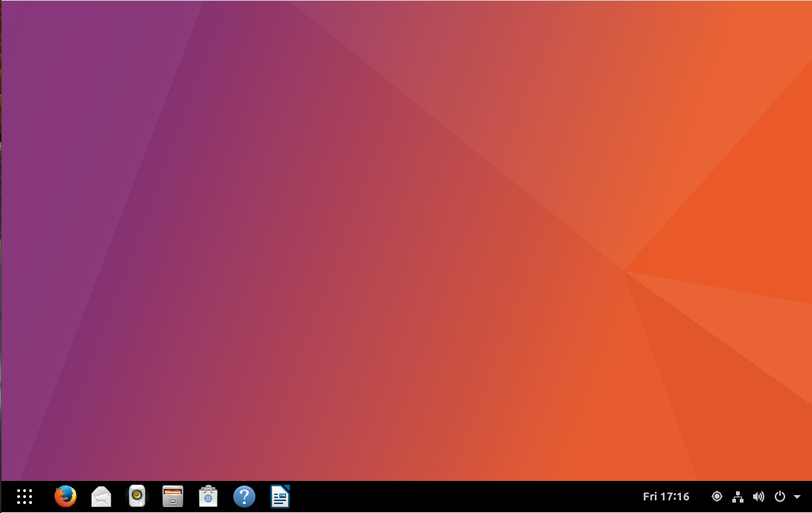Launch Firefox web browser

point(66,497)
